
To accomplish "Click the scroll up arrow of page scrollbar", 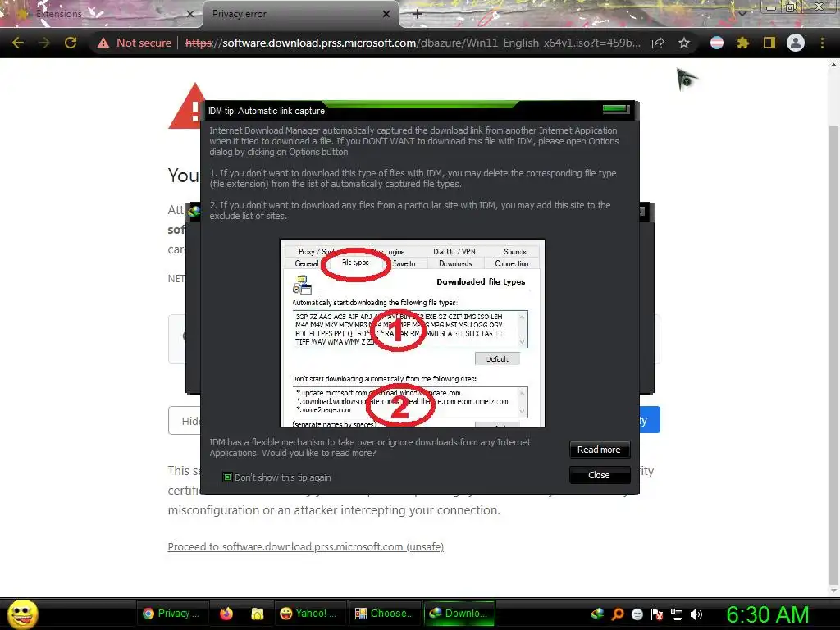I will pos(833,65).
